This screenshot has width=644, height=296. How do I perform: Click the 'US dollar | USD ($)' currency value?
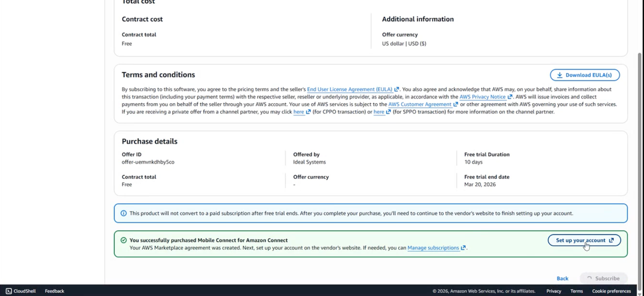click(x=404, y=44)
